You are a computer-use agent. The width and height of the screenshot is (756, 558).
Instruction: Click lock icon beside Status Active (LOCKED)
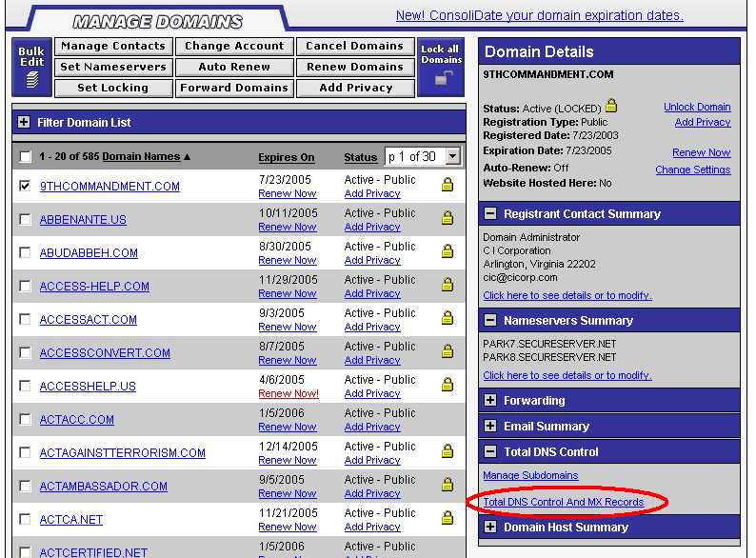[x=611, y=107]
